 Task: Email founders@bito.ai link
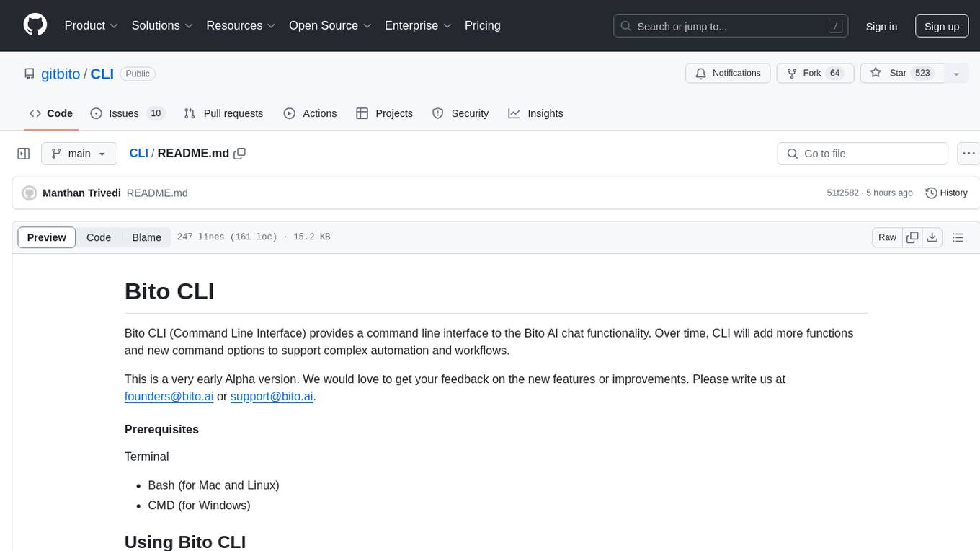[x=169, y=396]
